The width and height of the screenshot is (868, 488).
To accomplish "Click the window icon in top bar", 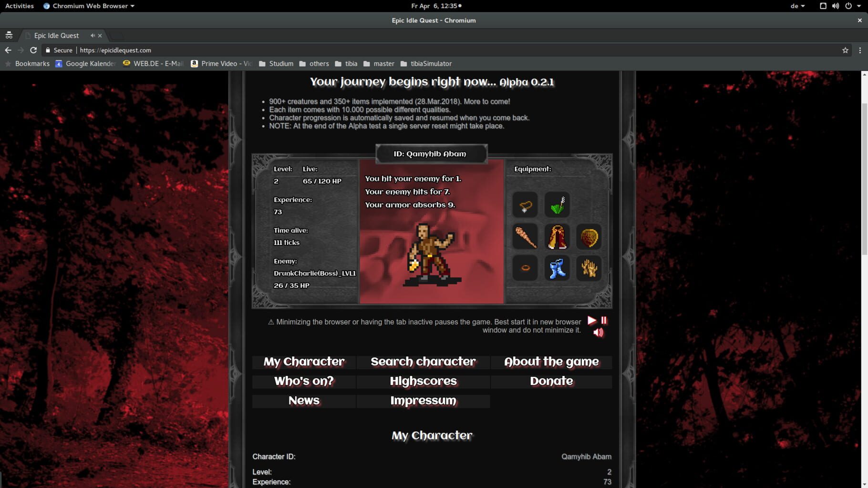I will (823, 6).
